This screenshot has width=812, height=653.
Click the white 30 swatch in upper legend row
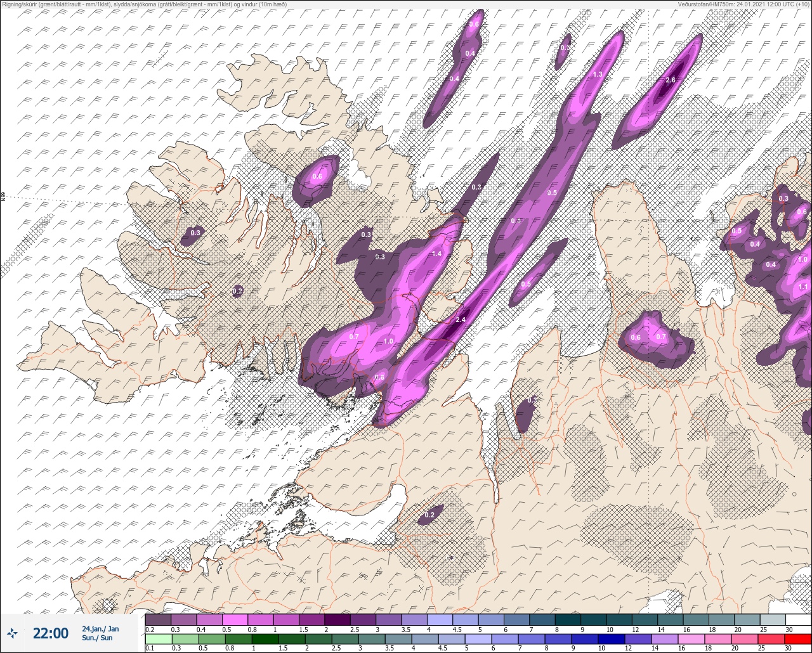(798, 619)
